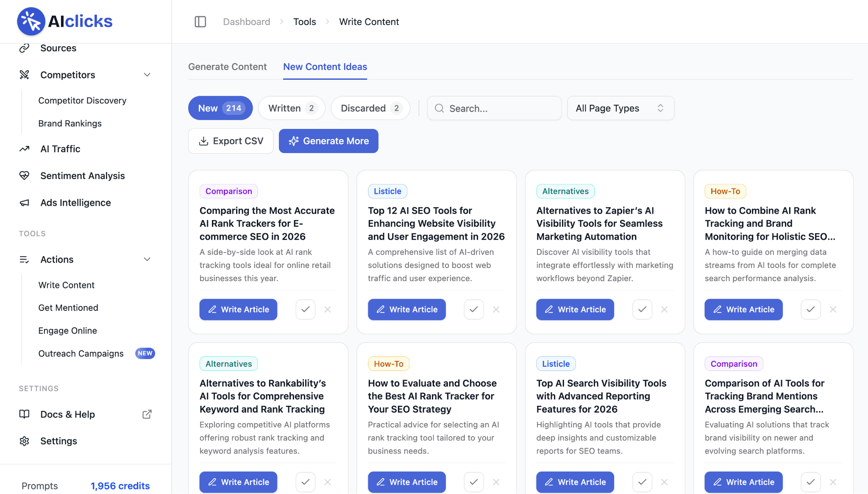The width and height of the screenshot is (868, 494).
Task: Click the Export CSV button
Action: click(x=231, y=141)
